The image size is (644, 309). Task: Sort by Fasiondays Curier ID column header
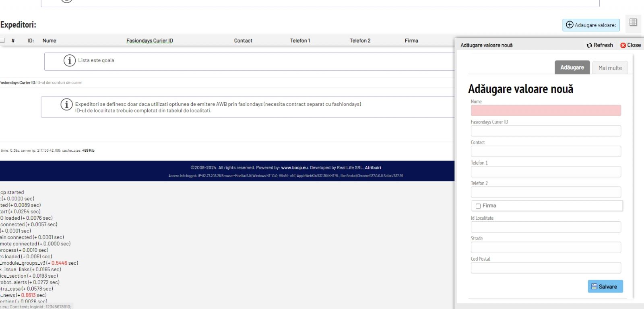(149, 41)
